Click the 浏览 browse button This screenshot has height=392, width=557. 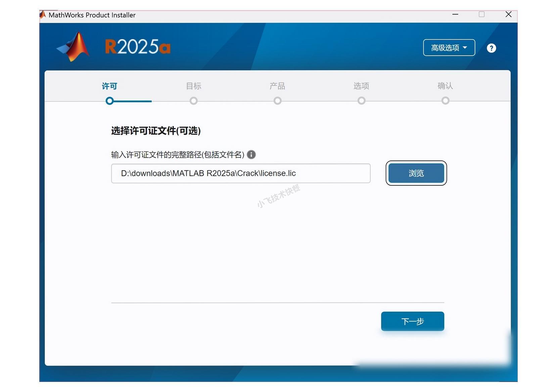point(416,173)
